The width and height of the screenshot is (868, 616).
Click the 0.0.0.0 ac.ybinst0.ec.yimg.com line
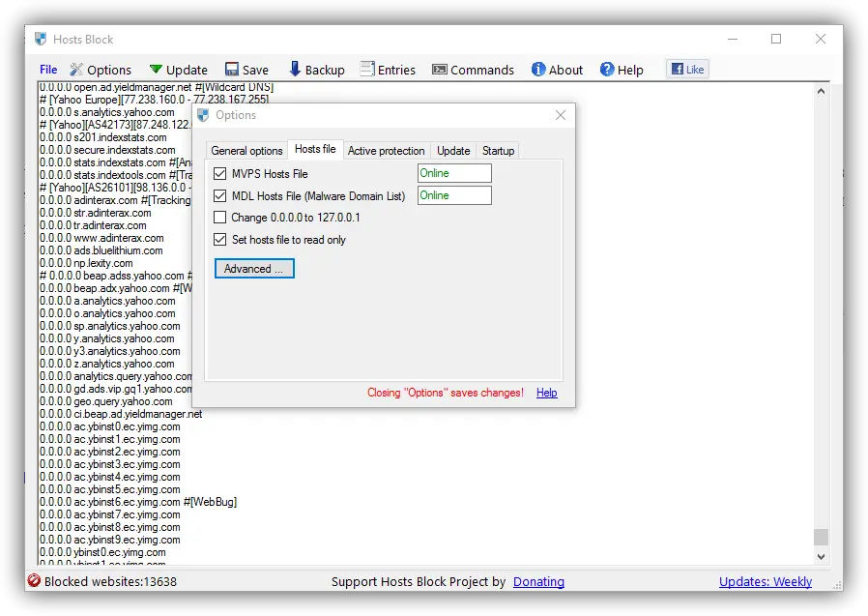pyautogui.click(x=109, y=427)
